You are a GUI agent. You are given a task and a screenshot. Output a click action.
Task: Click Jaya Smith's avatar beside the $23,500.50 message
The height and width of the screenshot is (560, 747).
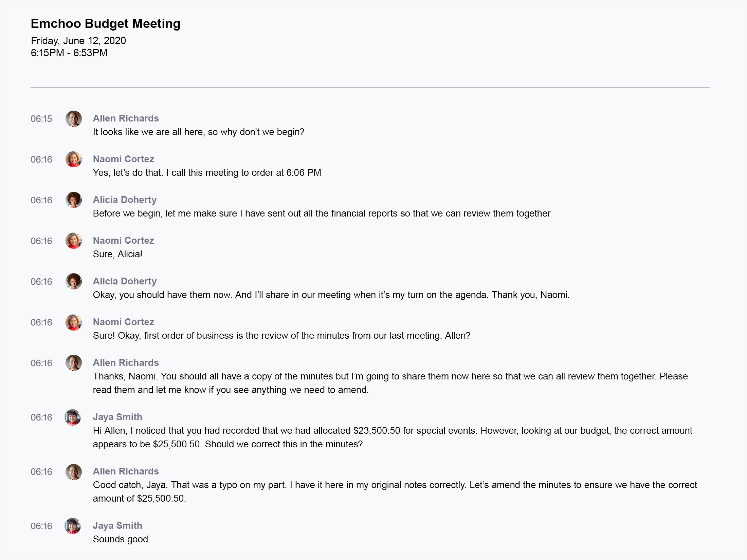(73, 417)
